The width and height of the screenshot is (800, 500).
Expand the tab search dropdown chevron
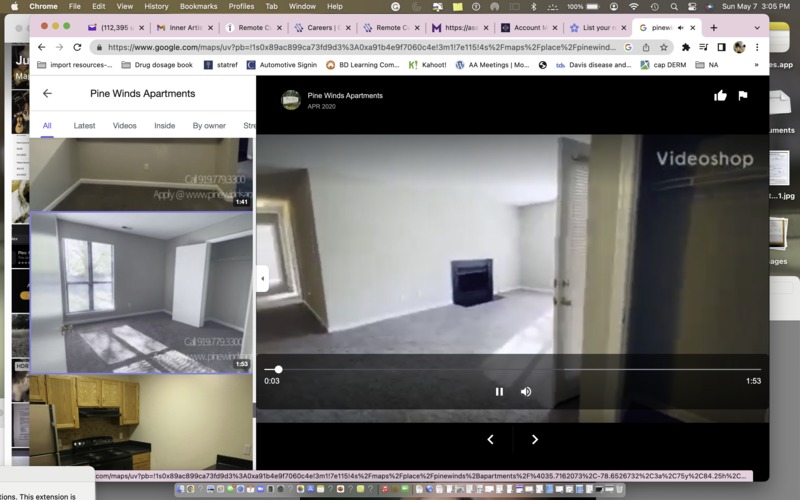757,28
